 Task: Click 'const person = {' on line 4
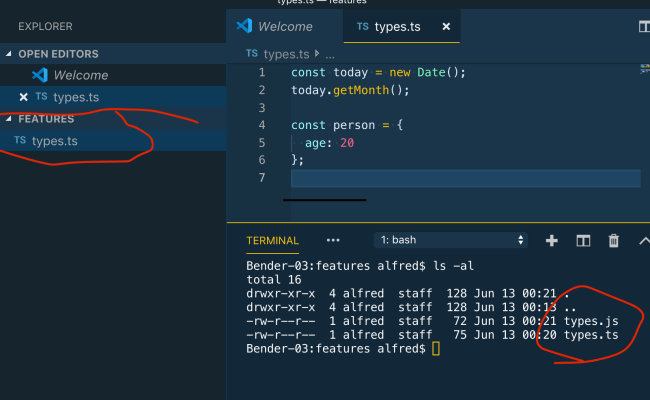click(347, 125)
